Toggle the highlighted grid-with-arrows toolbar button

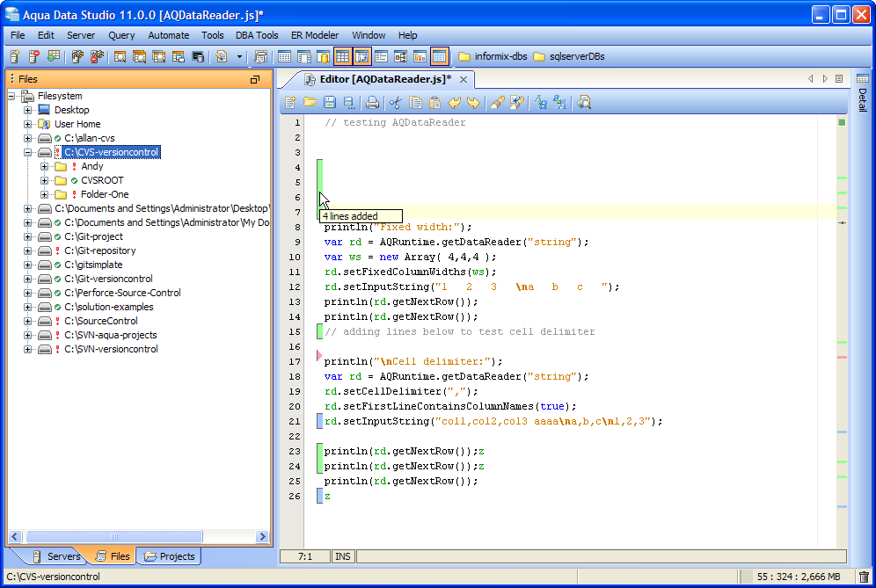pos(362,56)
